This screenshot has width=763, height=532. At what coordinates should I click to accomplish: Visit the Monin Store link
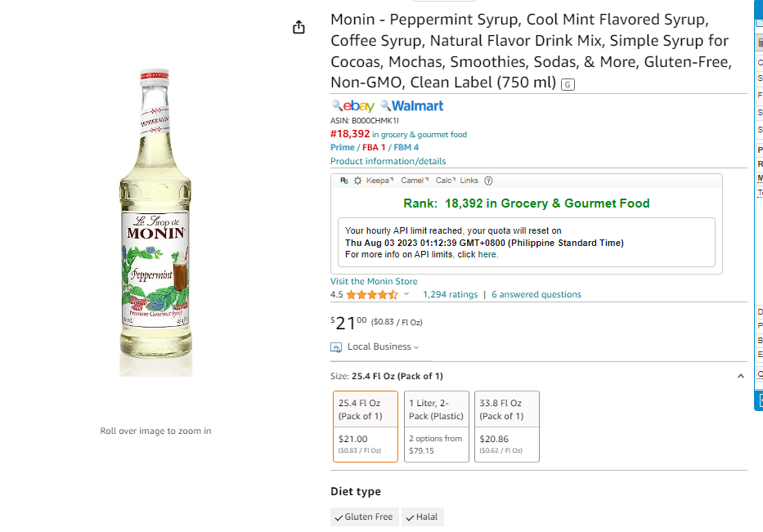(374, 281)
